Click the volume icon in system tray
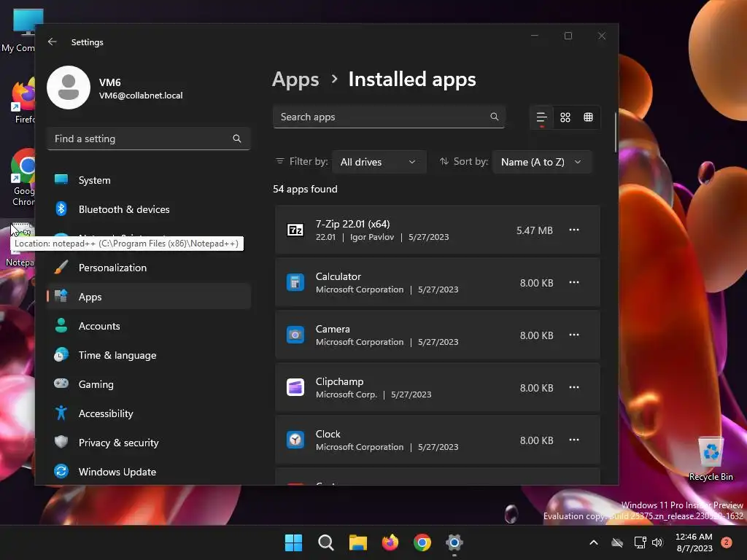 click(657, 542)
